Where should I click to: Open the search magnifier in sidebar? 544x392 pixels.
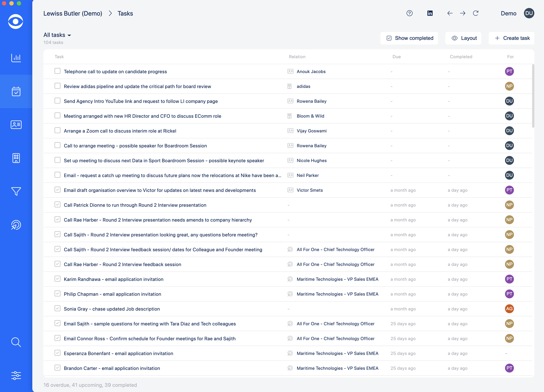click(16, 342)
